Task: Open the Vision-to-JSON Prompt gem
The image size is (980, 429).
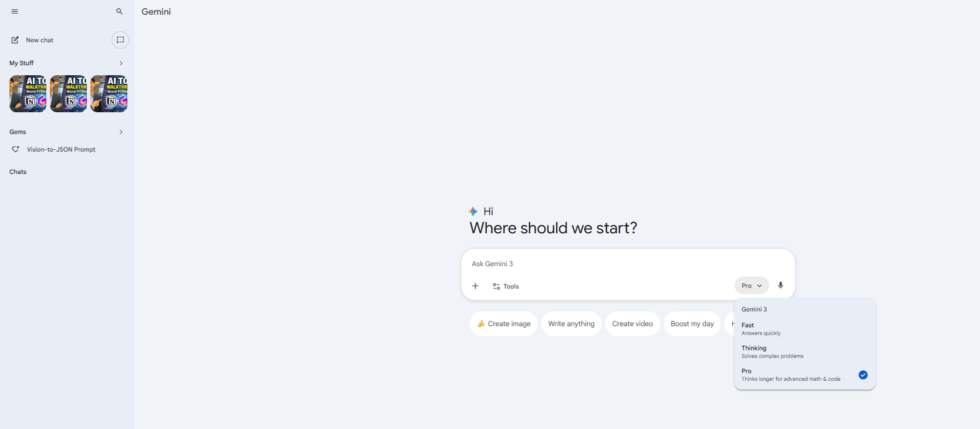Action: [x=61, y=149]
